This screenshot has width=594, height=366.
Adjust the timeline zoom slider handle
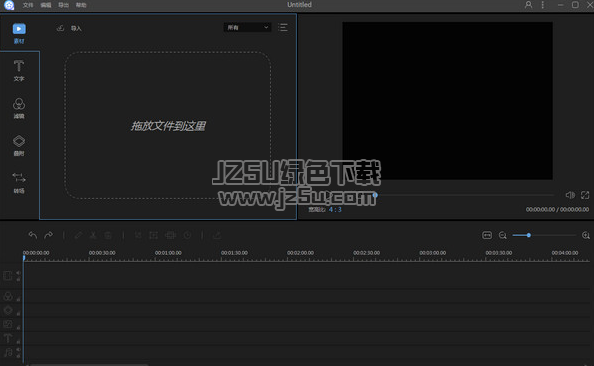(x=528, y=235)
